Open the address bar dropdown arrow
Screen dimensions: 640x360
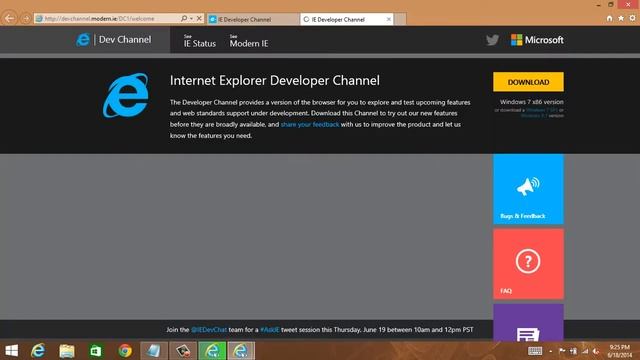pyautogui.click(x=191, y=18)
